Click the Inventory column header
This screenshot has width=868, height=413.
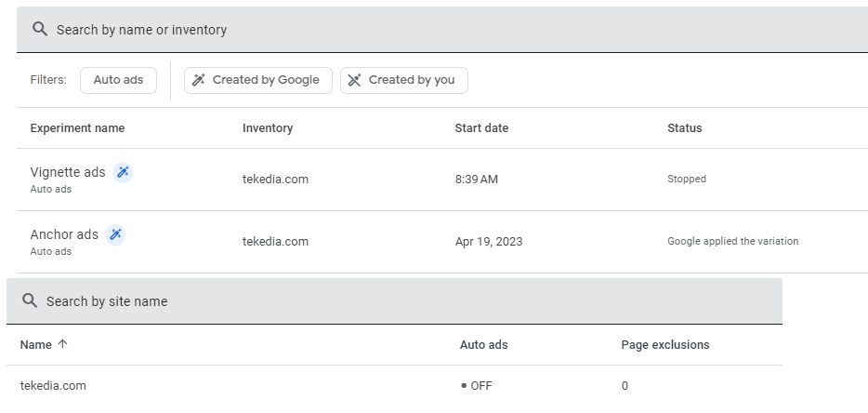pos(268,128)
